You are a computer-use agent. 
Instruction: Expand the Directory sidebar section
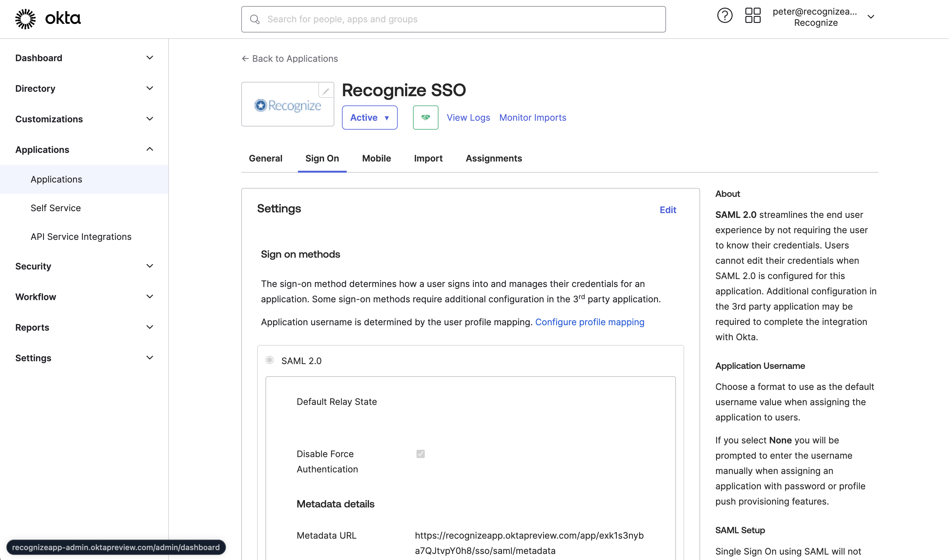tap(84, 88)
